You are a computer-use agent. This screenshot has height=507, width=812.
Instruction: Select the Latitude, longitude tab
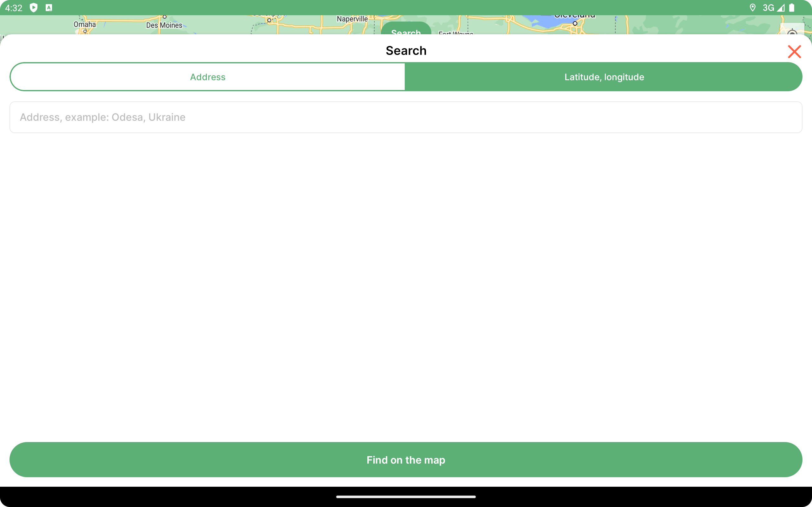coord(604,77)
